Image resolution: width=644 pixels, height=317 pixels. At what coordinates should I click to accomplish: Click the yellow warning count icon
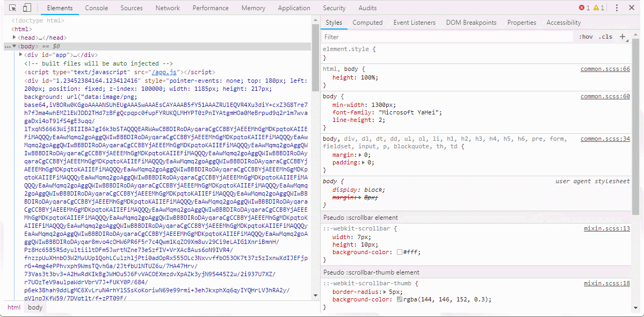pos(596,8)
